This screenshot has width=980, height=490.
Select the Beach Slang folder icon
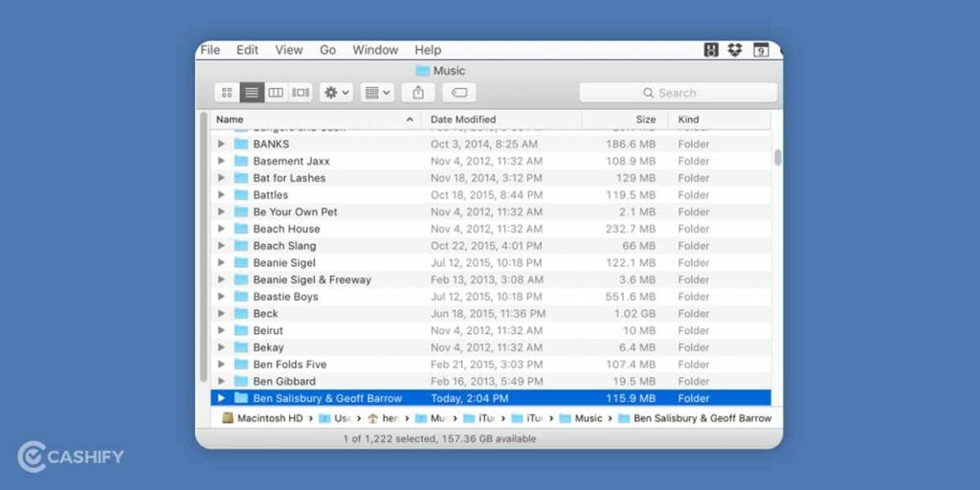coord(241,246)
